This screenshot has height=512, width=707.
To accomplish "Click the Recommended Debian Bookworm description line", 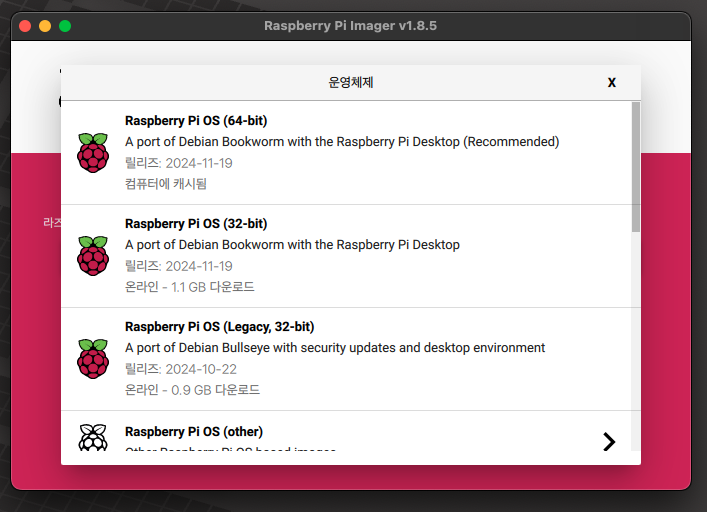I will (x=342, y=142).
